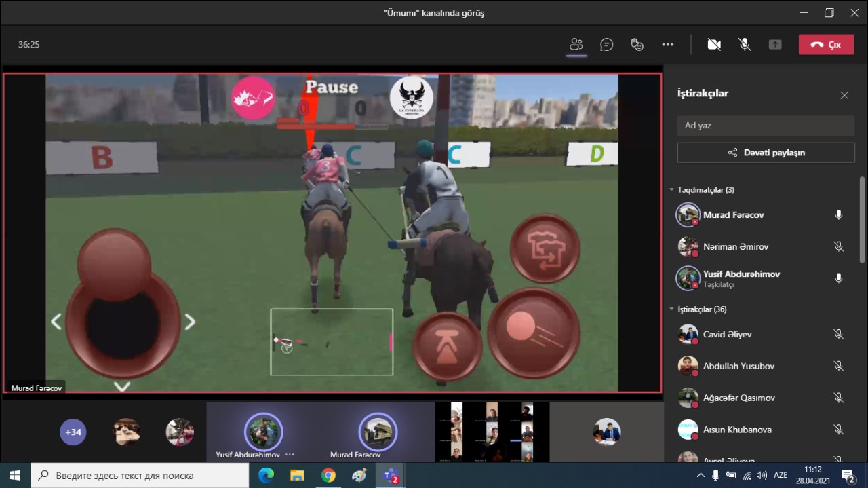This screenshot has width=868, height=488.
Task: Click the microphone icon in system tray
Action: coord(716,475)
